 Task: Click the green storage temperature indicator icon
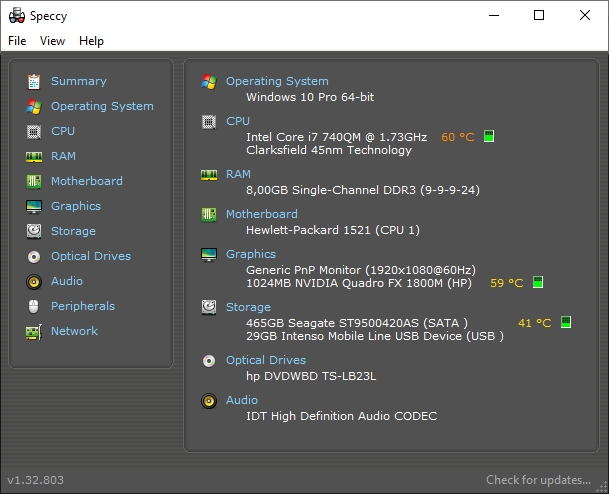pos(566,322)
